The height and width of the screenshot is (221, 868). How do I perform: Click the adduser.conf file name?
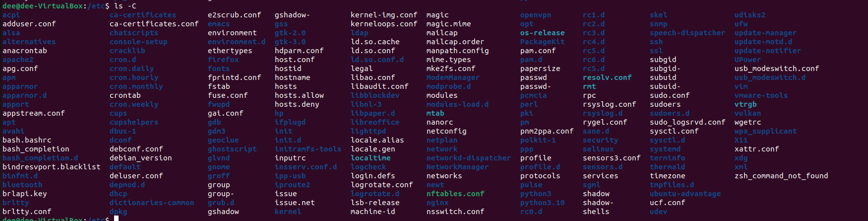[x=29, y=24]
